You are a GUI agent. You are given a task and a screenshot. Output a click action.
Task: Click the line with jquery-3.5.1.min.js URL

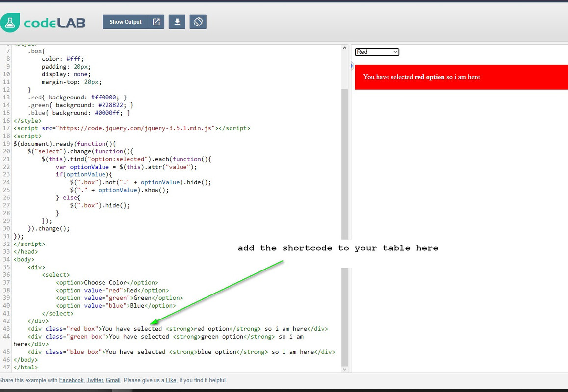pos(132,128)
